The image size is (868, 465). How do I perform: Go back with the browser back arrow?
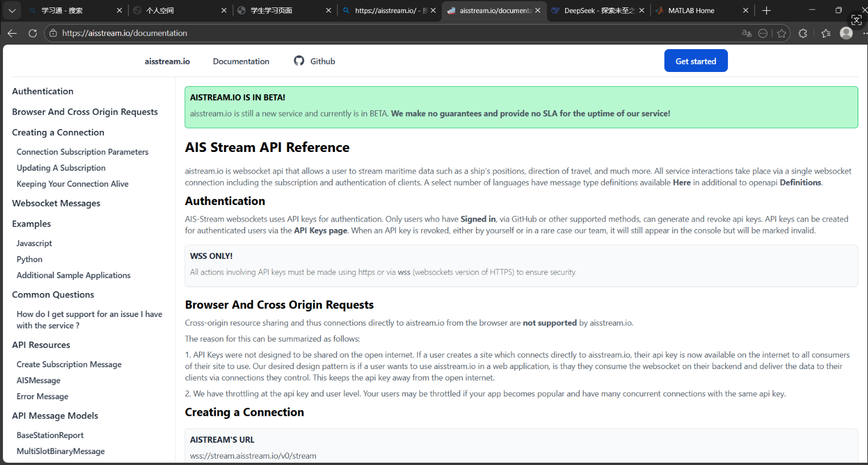tap(12, 33)
